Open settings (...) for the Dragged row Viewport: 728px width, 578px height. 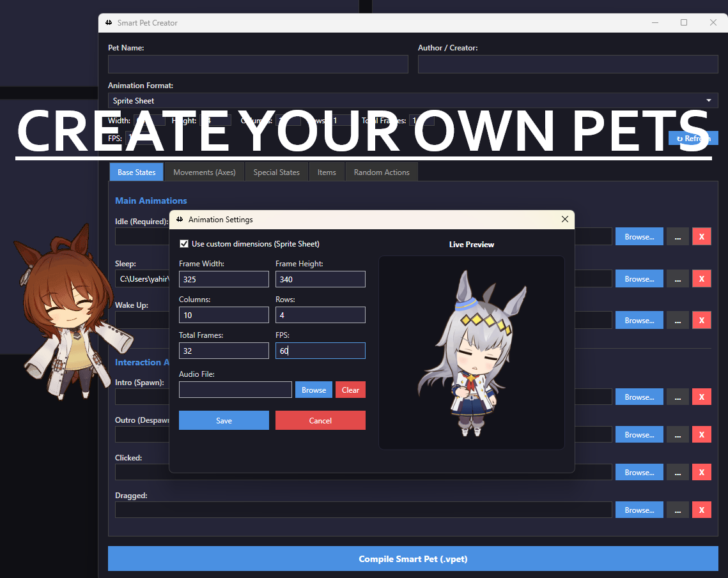click(x=678, y=510)
